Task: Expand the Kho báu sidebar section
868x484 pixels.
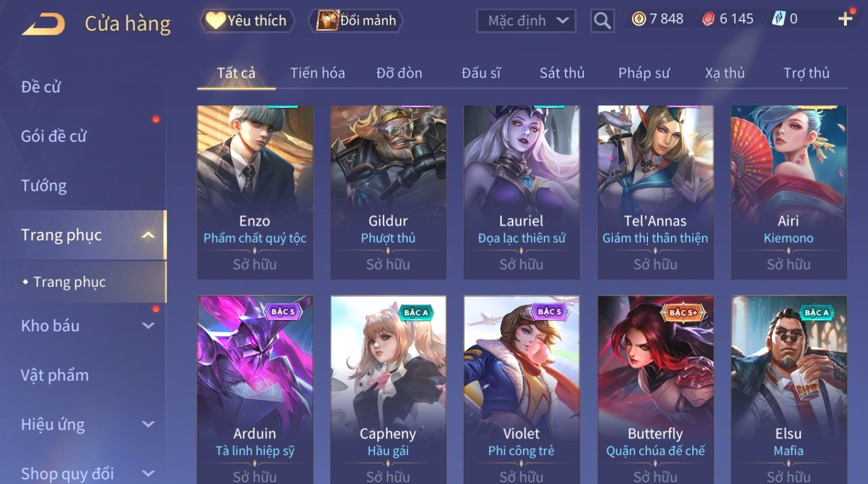Action: click(148, 326)
